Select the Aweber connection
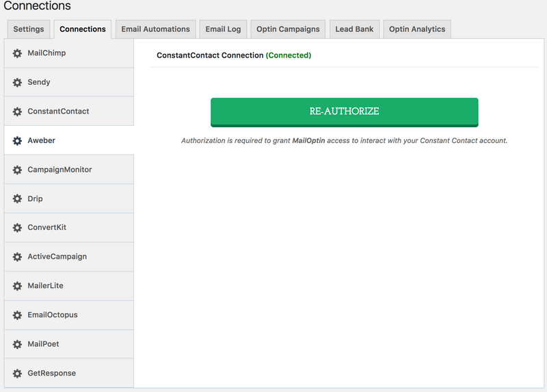This screenshot has width=547, height=392. (x=69, y=140)
